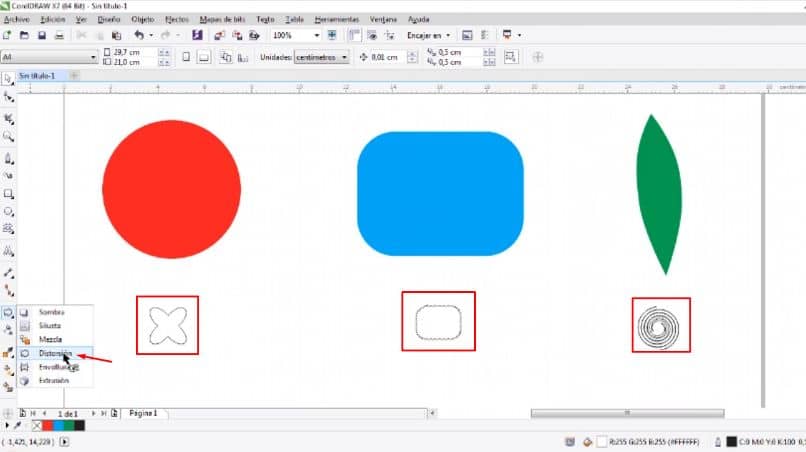
Task: Choose Mezcla from the effects flyout
Action: point(56,339)
